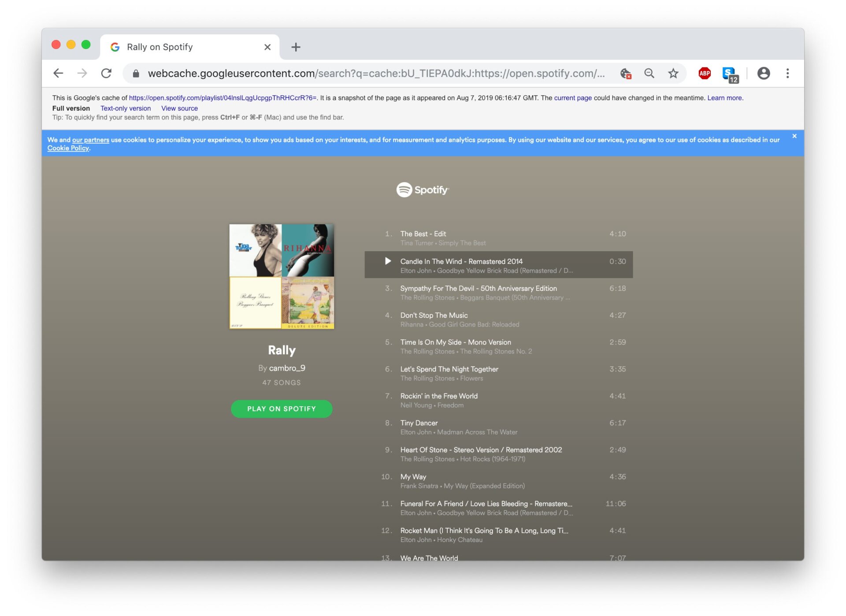Bookmark this page with star icon
This screenshot has height=616, width=846.
(x=672, y=73)
